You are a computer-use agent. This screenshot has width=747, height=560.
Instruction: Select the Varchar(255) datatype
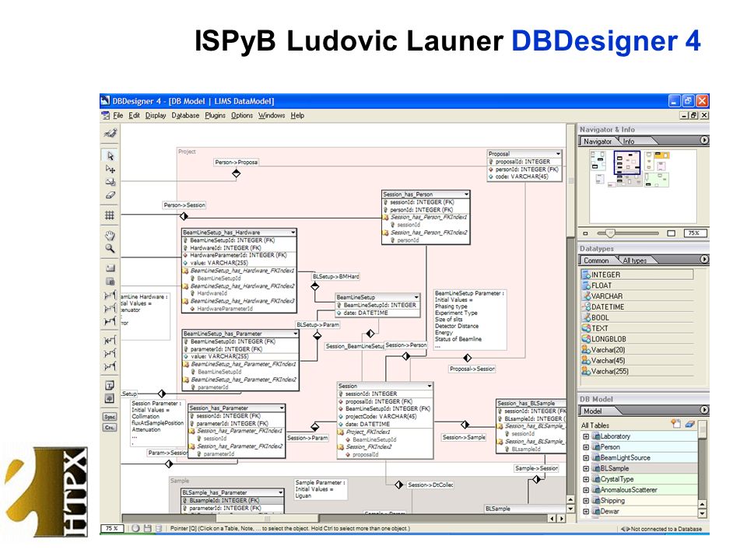[637, 371]
